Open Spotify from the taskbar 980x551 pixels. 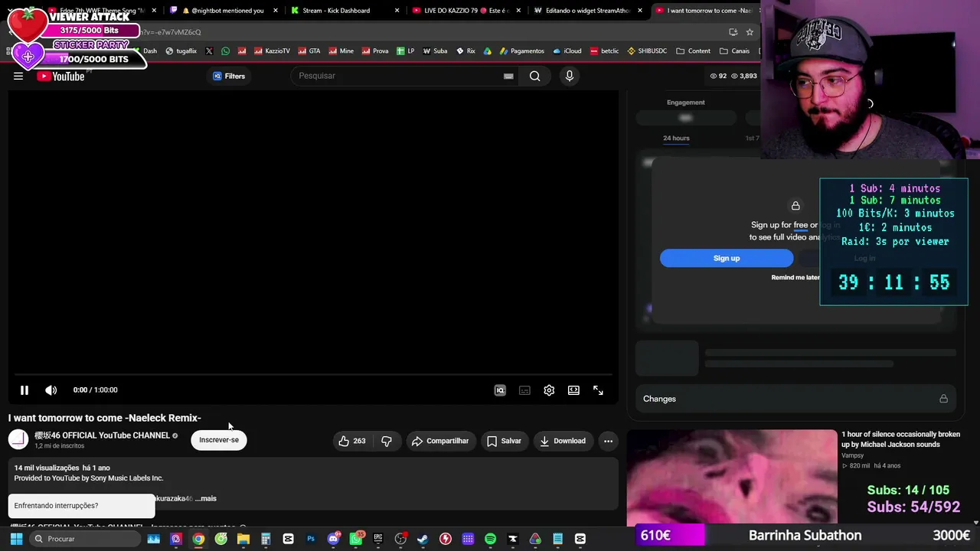click(x=490, y=539)
